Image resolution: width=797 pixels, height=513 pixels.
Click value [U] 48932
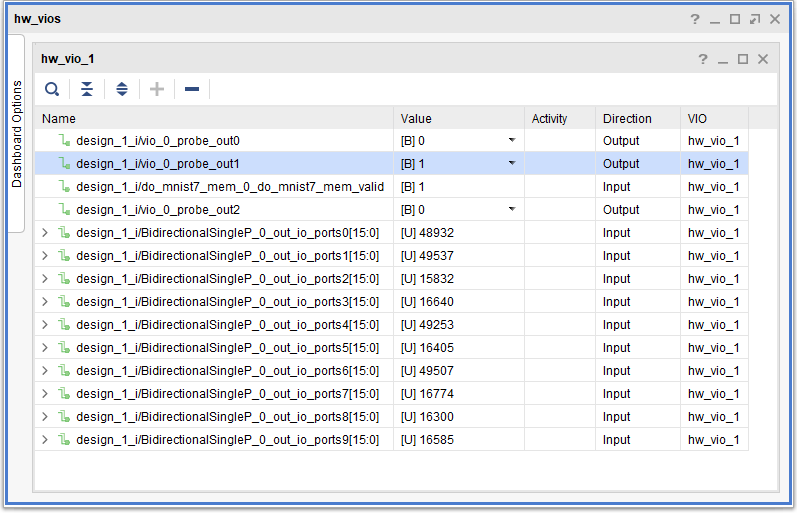[x=427, y=233]
